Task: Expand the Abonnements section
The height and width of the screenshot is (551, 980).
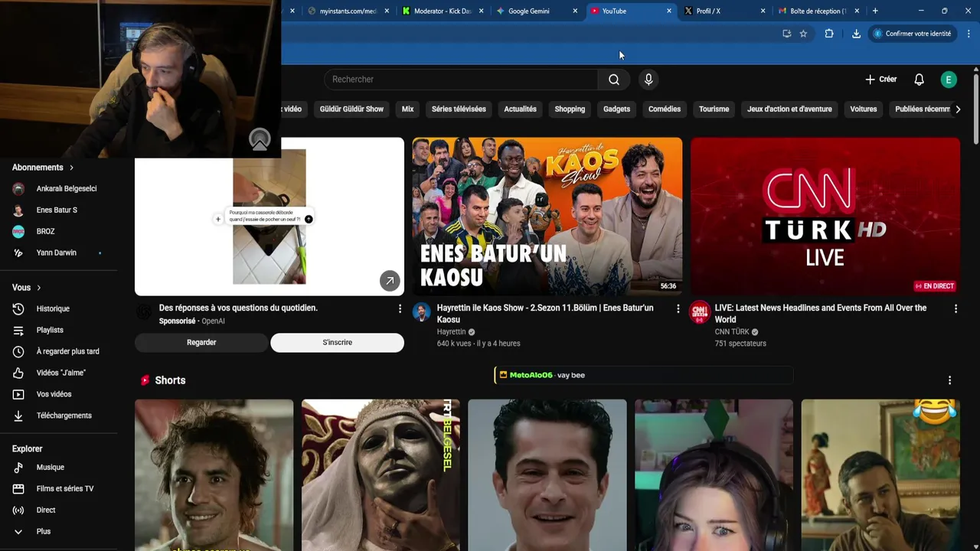Action: click(x=43, y=168)
